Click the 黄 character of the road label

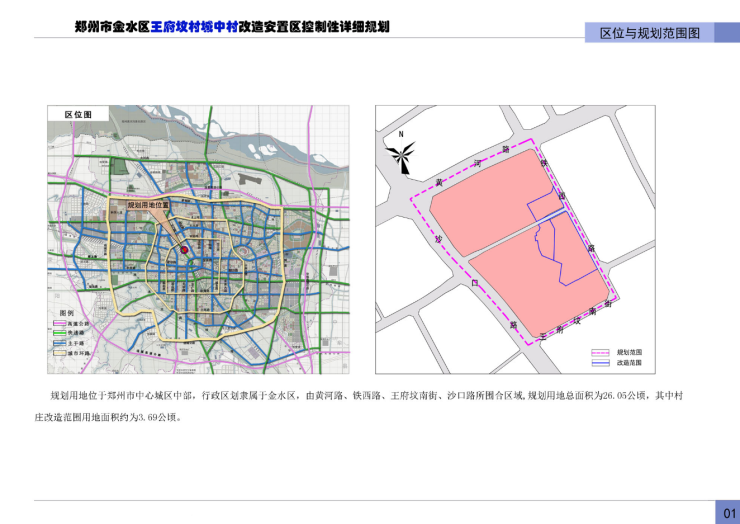coord(439,182)
